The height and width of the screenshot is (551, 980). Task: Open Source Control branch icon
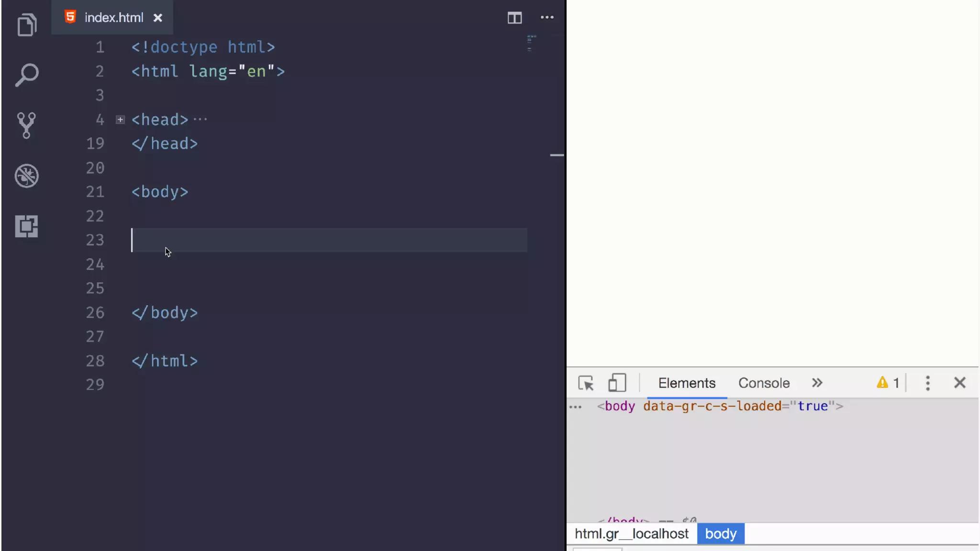[x=26, y=125]
